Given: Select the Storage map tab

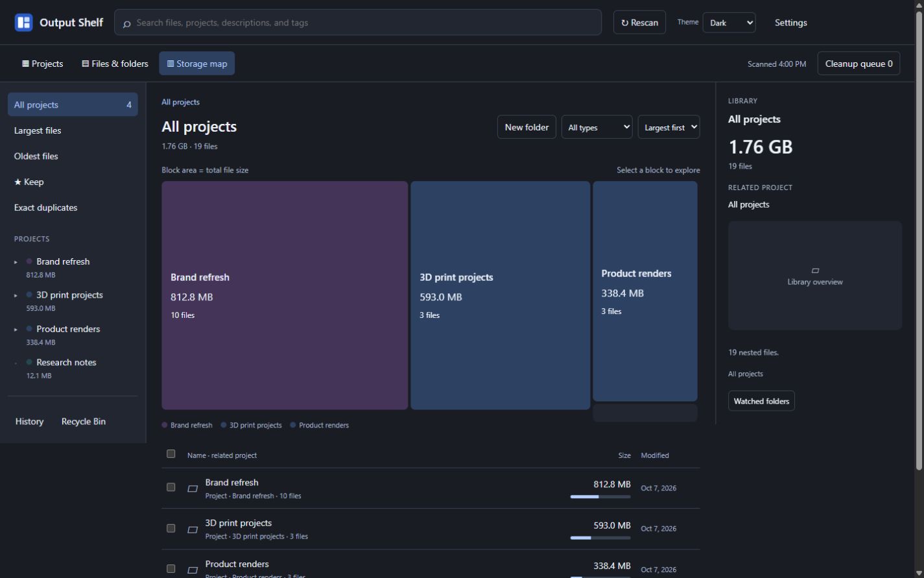Looking at the screenshot, I should [x=197, y=64].
